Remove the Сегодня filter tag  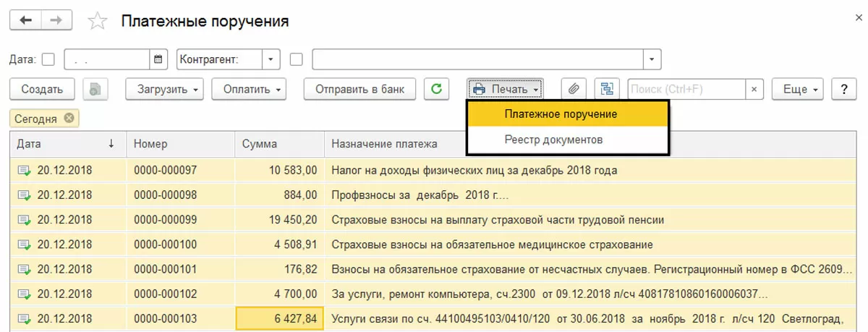[x=69, y=118]
